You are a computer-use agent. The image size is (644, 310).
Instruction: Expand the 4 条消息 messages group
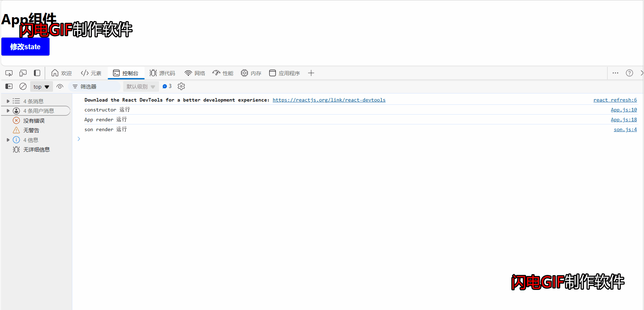(8, 101)
